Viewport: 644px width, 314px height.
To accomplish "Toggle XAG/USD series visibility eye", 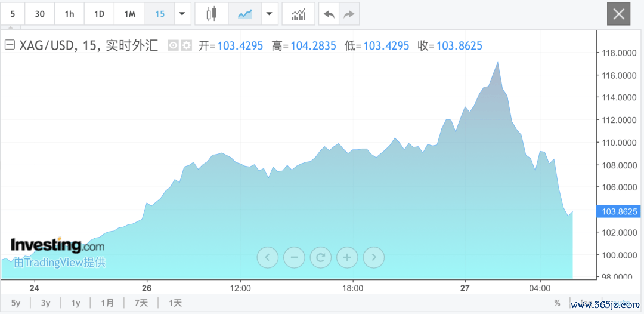I will pos(173,45).
